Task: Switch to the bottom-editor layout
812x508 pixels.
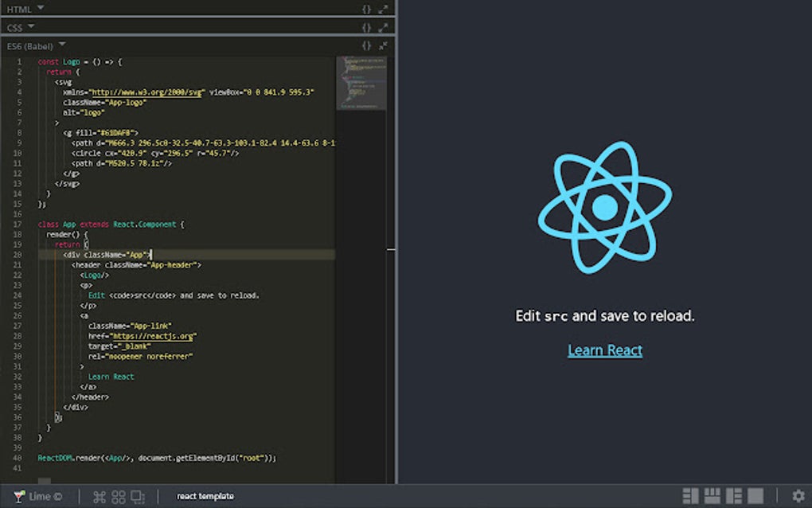Action: pos(712,496)
